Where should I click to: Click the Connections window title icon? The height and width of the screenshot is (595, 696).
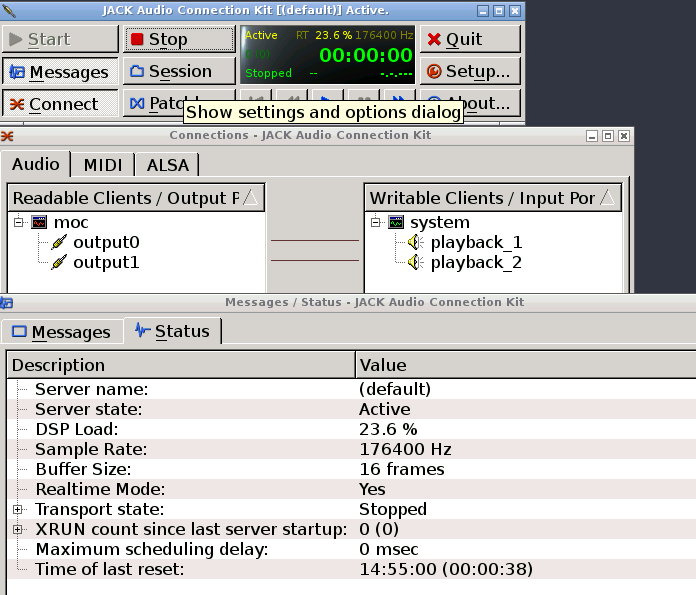point(7,136)
